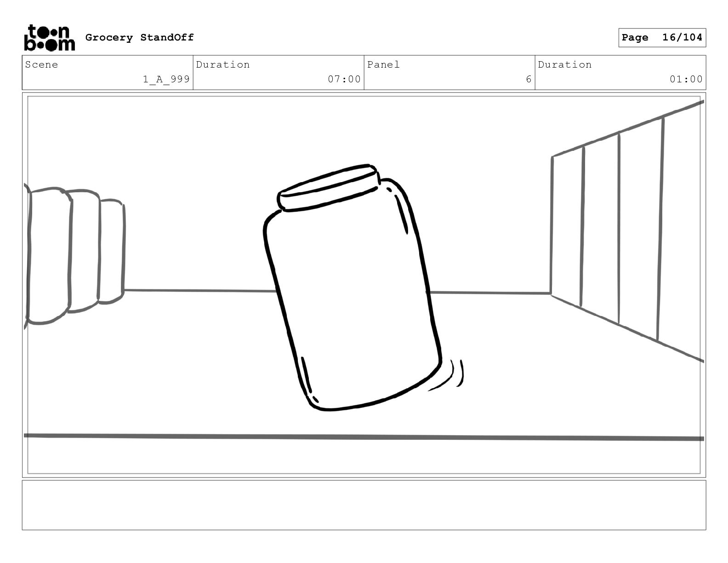The width and height of the screenshot is (728, 563).
Task: Click the 'Panel' header label
Action: click(383, 64)
